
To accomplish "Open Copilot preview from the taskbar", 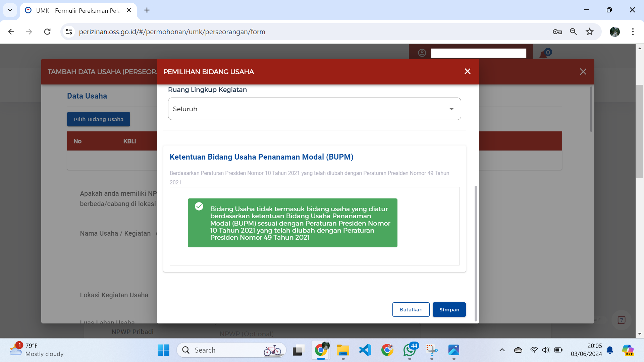I will click(628, 350).
